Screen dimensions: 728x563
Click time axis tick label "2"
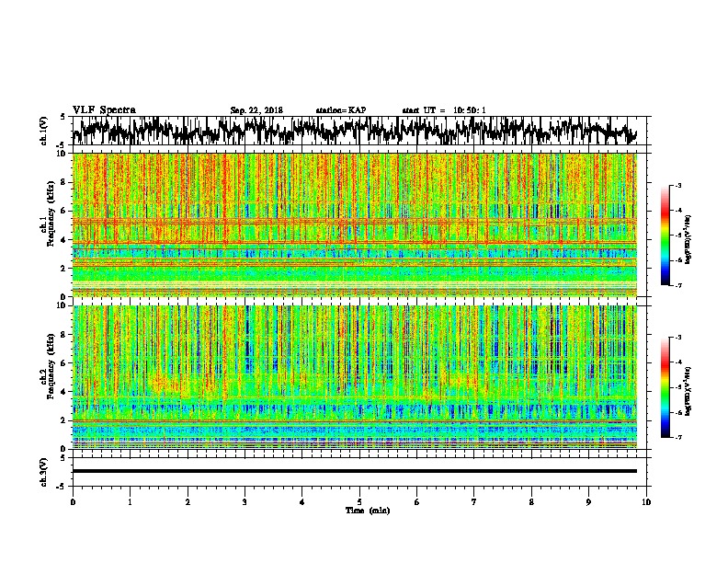click(x=188, y=502)
